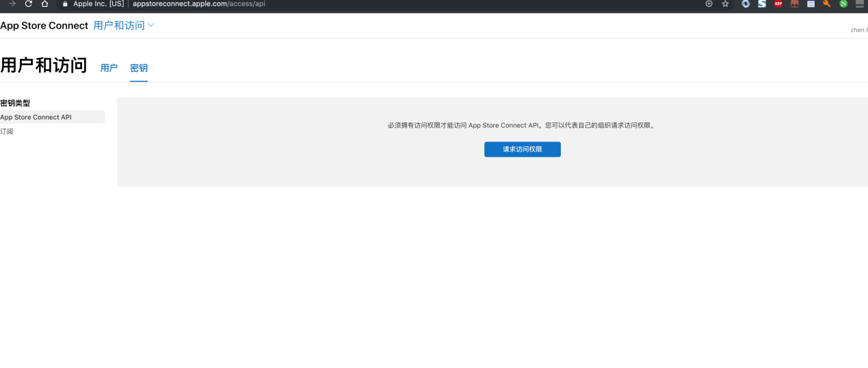Open the blue S extension icon
The width and height of the screenshot is (868, 368).
click(x=761, y=4)
